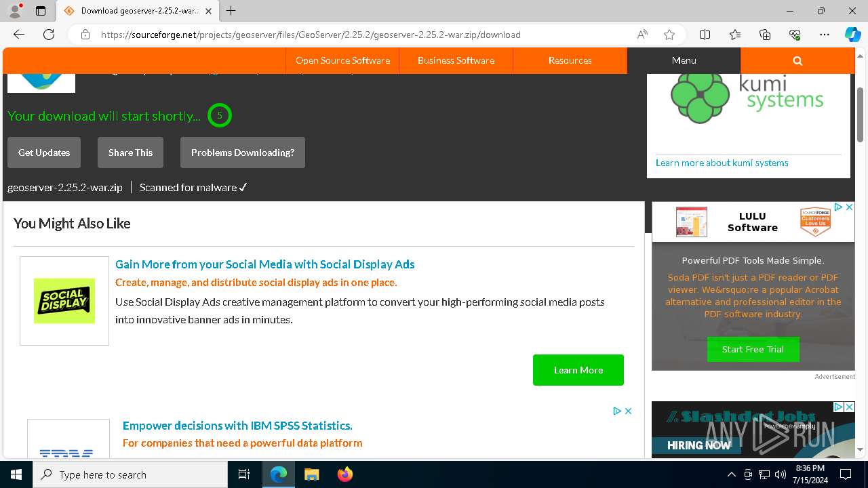Close the IBM SPSS ad
Screen dimensions: 868x488
629,411
